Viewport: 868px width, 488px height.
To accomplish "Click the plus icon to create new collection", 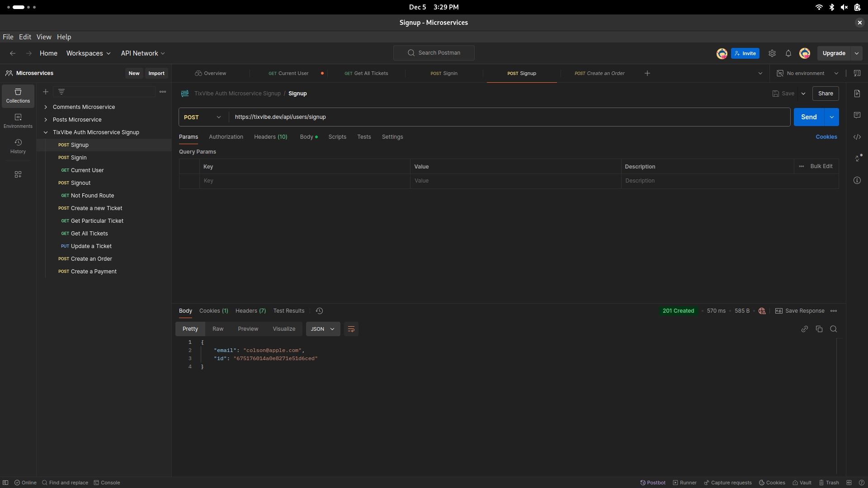I will (46, 92).
